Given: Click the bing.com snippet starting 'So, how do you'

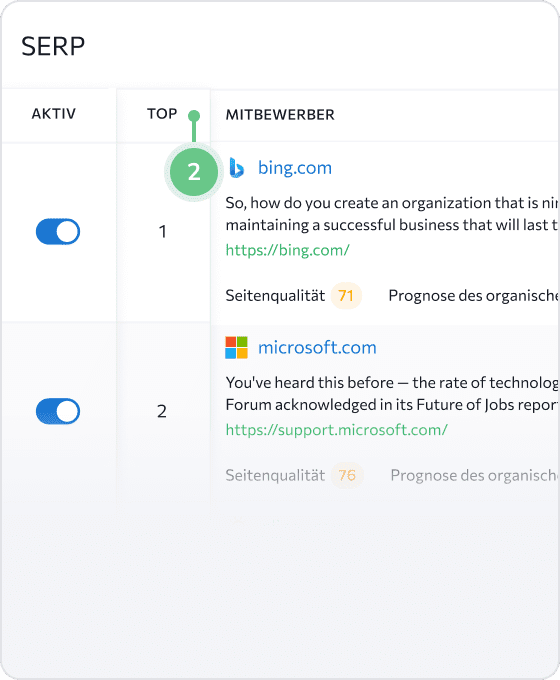Looking at the screenshot, I should 392,214.
